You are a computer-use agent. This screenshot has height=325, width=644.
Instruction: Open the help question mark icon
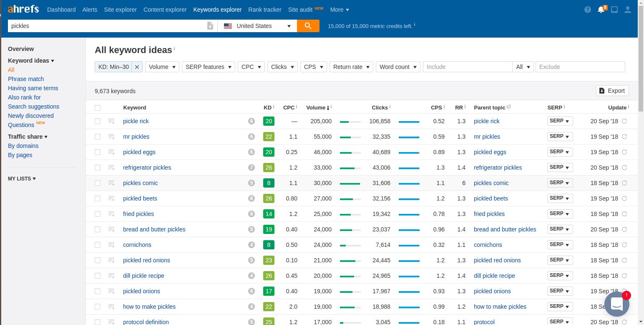(x=588, y=10)
